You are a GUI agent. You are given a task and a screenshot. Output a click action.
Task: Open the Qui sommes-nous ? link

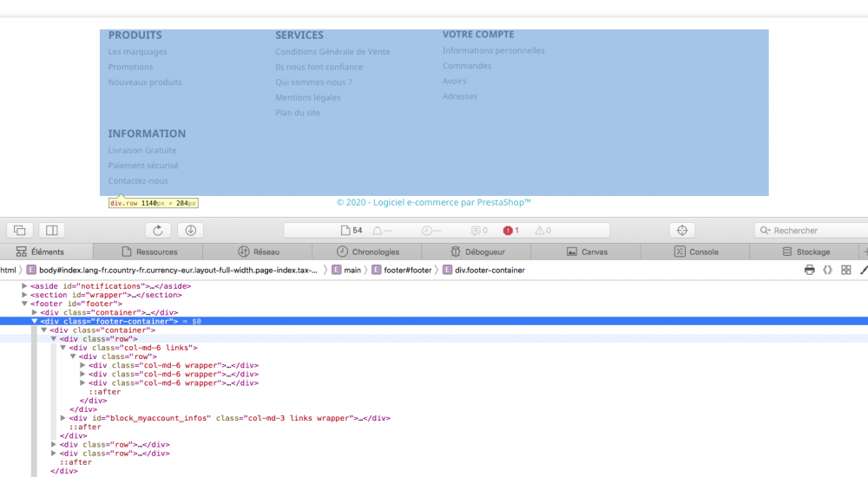coord(313,82)
